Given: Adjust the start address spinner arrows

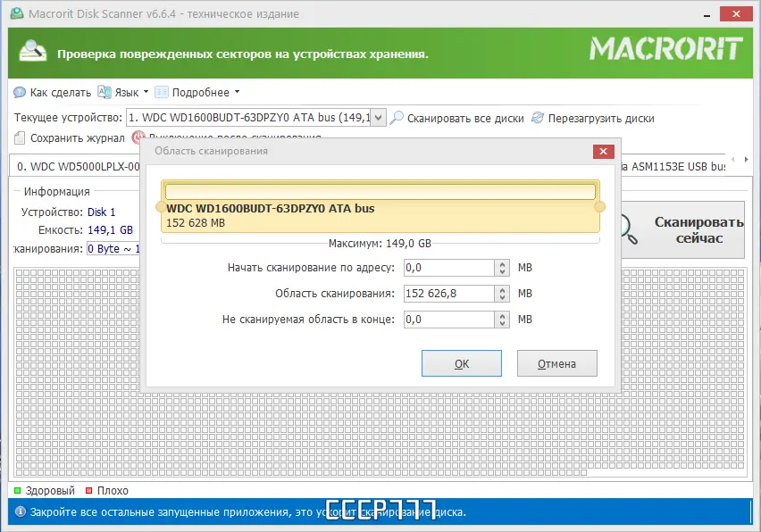Looking at the screenshot, I should [502, 268].
